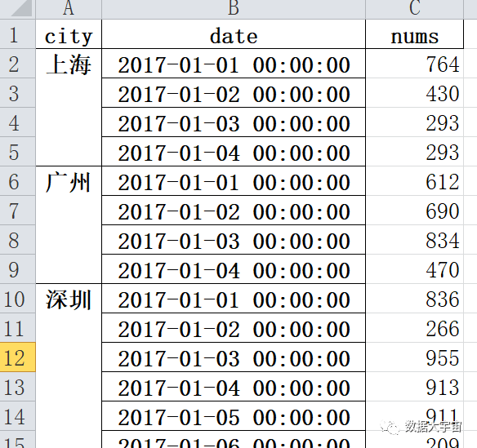Click the nums cell 955

(414, 357)
